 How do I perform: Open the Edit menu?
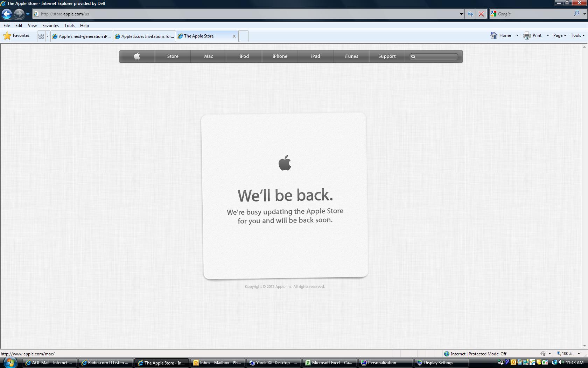coord(19,26)
